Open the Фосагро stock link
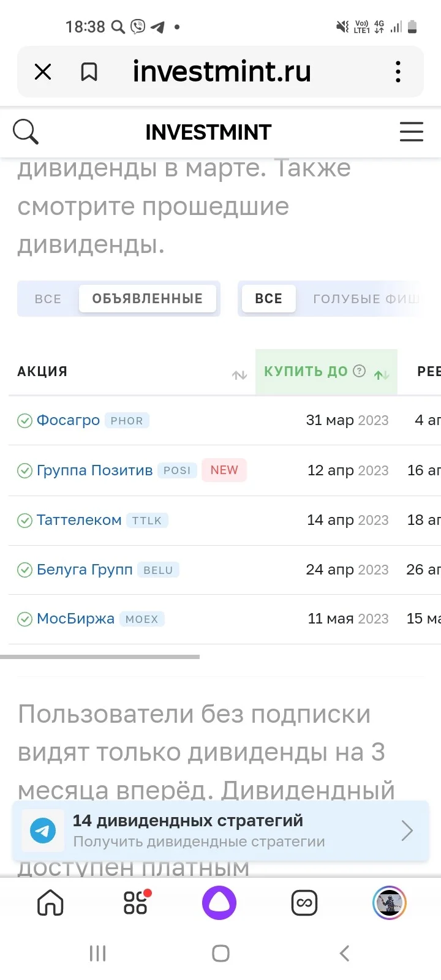The height and width of the screenshot is (980, 441). tap(68, 420)
